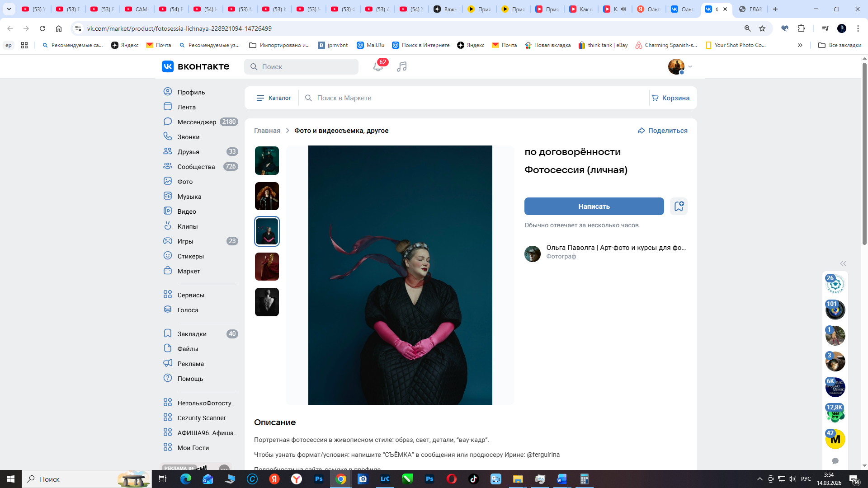Open the tab list dropdown arrow
The width and height of the screenshot is (868, 488).
coord(9,9)
